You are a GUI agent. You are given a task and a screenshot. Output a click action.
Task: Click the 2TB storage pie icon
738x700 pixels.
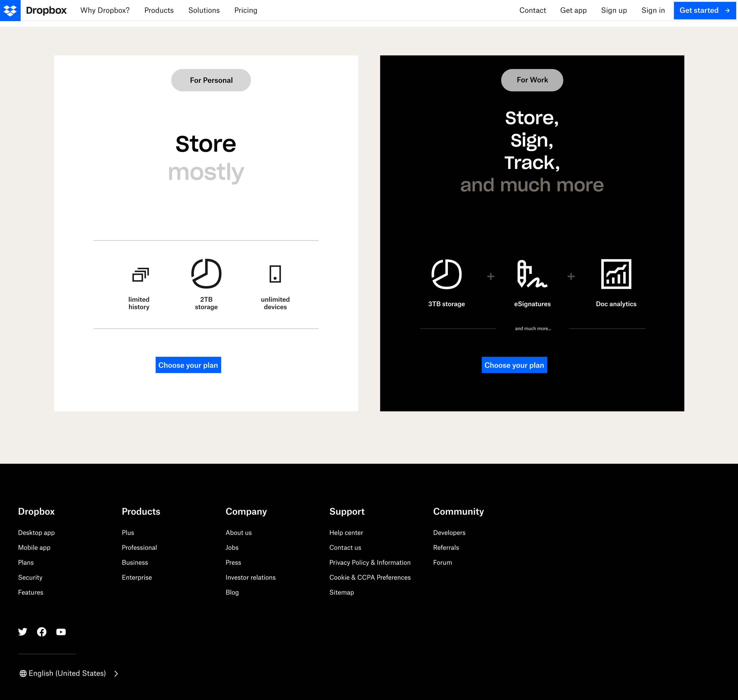[206, 273]
